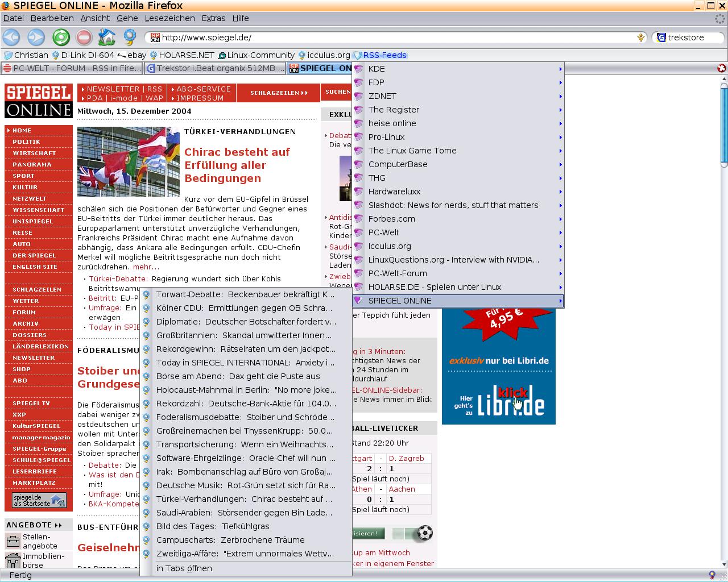Click the KDE feed folder icon

pyautogui.click(x=358, y=69)
